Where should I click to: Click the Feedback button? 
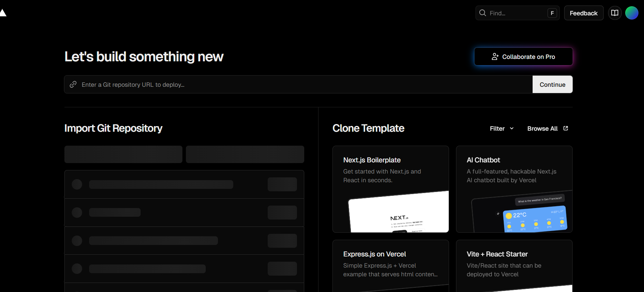tap(584, 13)
